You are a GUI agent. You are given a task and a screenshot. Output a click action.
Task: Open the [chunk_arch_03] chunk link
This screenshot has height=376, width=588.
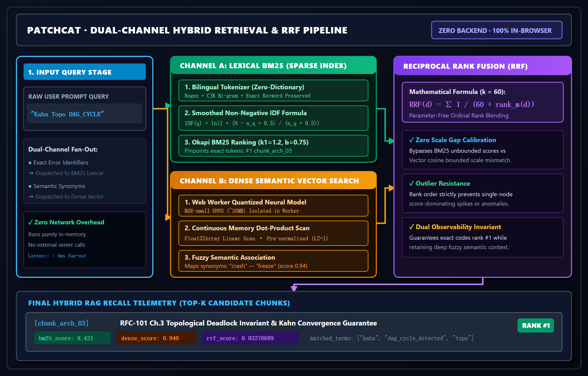click(61, 323)
